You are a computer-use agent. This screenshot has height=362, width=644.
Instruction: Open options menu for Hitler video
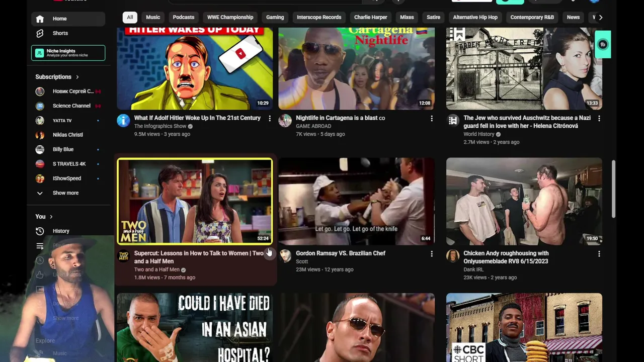270,118
